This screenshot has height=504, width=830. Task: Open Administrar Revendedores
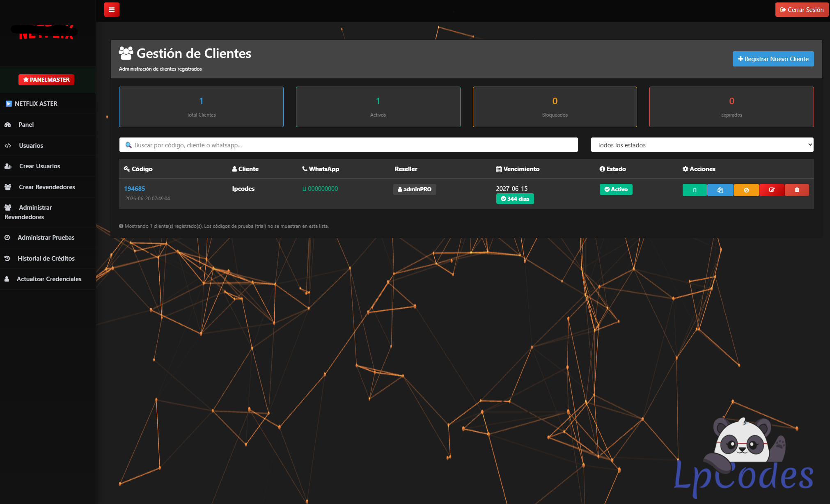(48, 212)
